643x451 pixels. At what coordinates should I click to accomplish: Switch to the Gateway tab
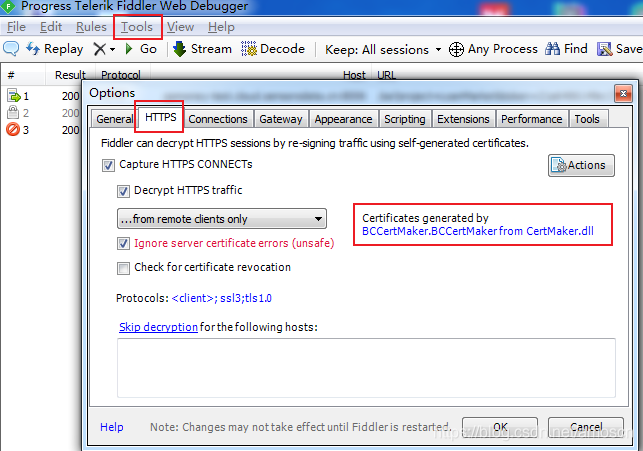(281, 119)
